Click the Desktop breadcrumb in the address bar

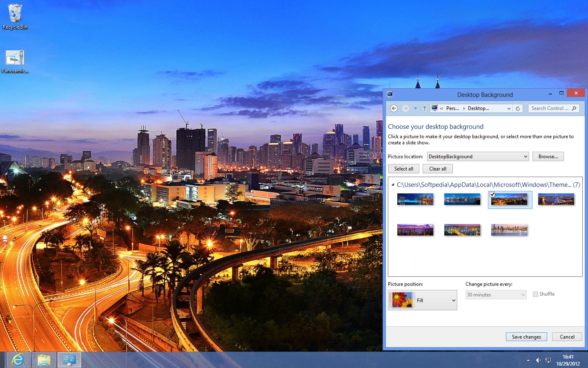pos(479,108)
